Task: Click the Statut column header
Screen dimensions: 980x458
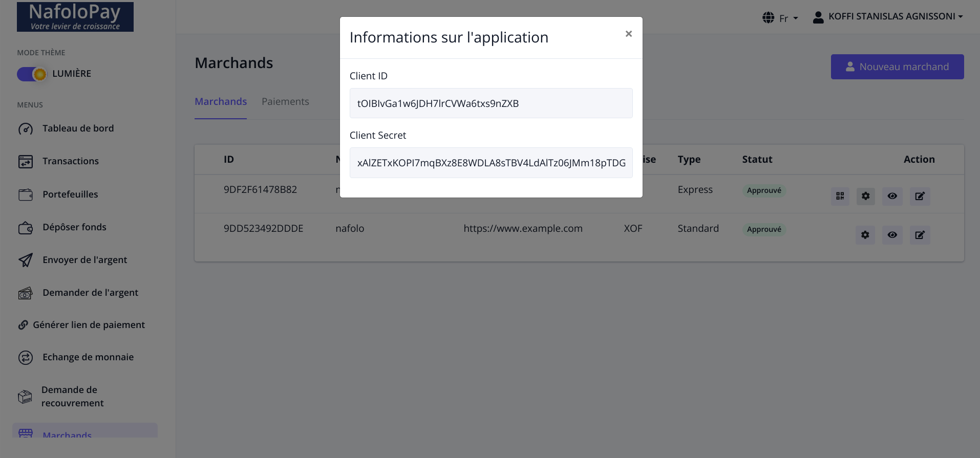Action: [x=757, y=160]
